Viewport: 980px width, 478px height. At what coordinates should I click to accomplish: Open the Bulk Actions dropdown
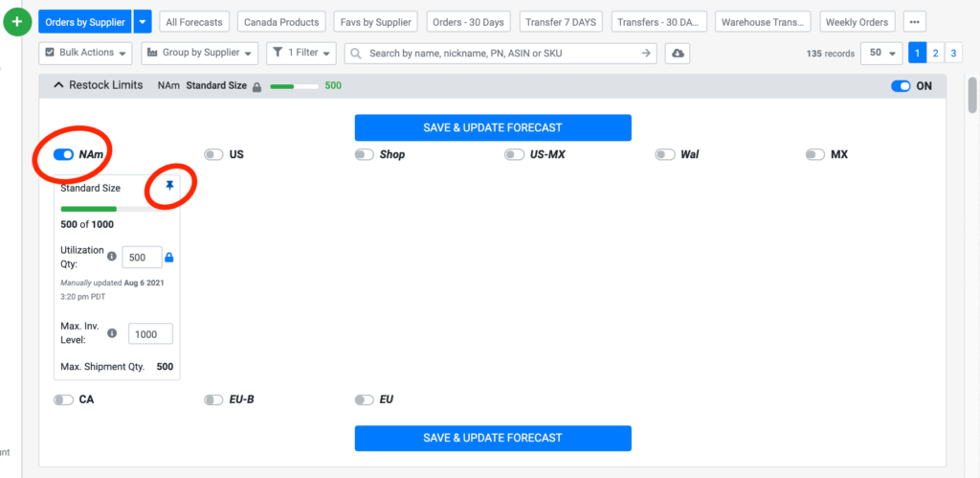click(x=85, y=54)
